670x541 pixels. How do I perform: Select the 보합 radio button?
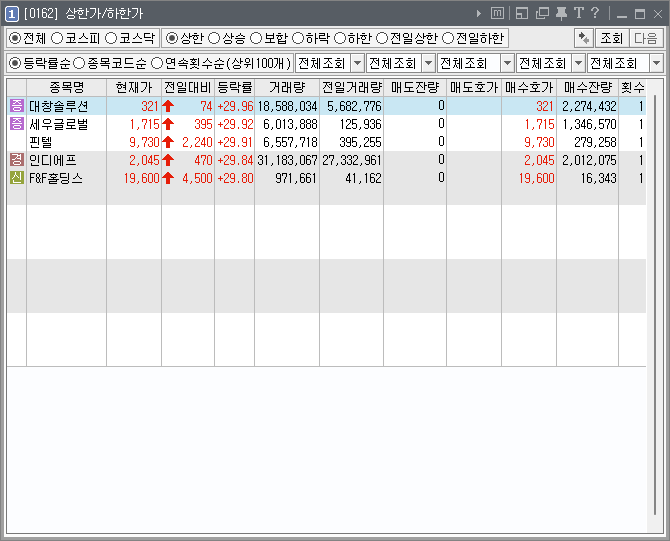pyautogui.click(x=256, y=38)
